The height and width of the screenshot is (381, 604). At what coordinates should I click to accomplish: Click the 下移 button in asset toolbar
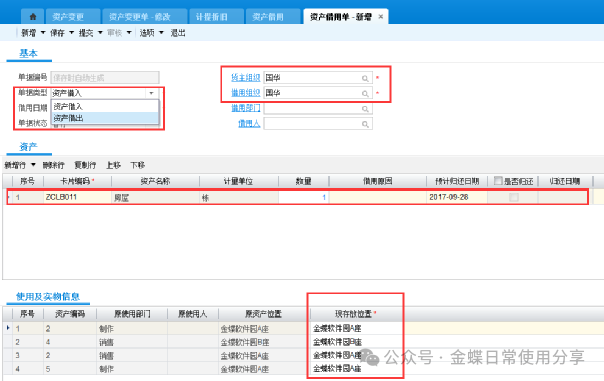click(x=138, y=165)
